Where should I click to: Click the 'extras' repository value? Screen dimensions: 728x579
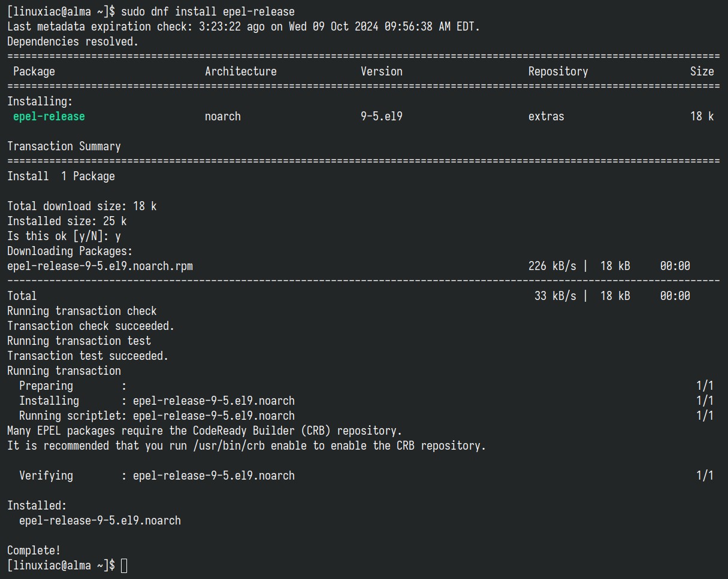(x=546, y=116)
